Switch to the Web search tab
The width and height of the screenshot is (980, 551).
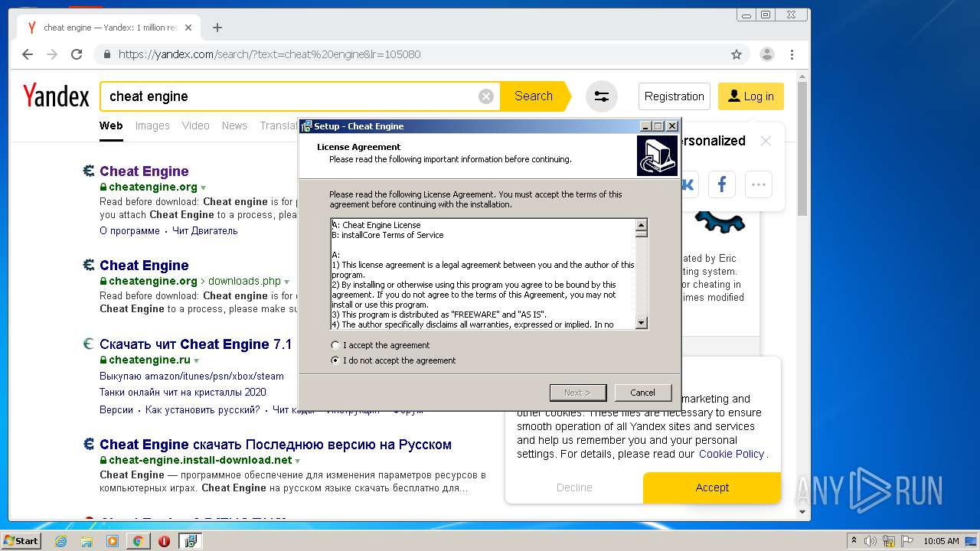[111, 126]
